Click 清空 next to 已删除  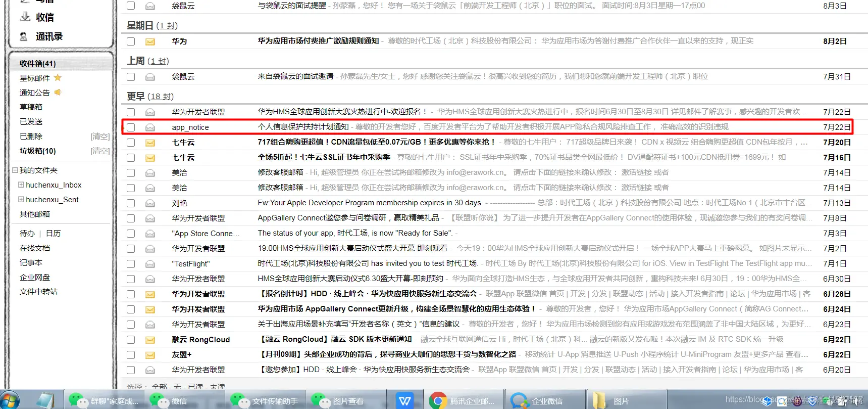[x=100, y=136]
